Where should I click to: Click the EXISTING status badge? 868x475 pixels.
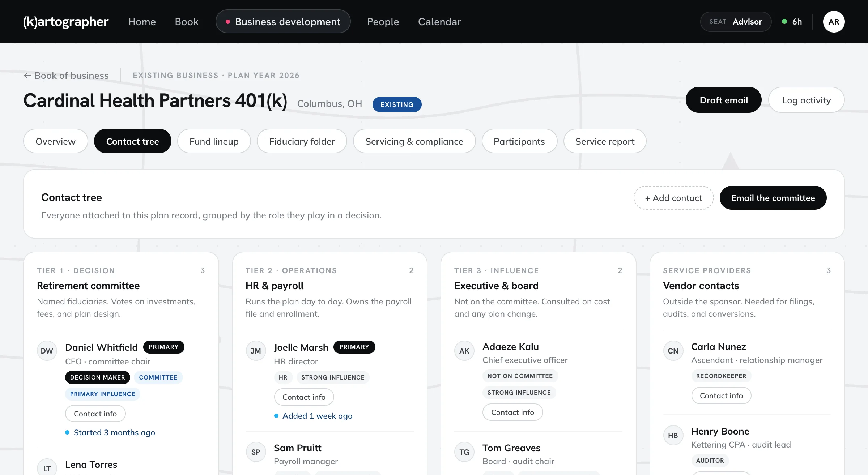(397, 104)
